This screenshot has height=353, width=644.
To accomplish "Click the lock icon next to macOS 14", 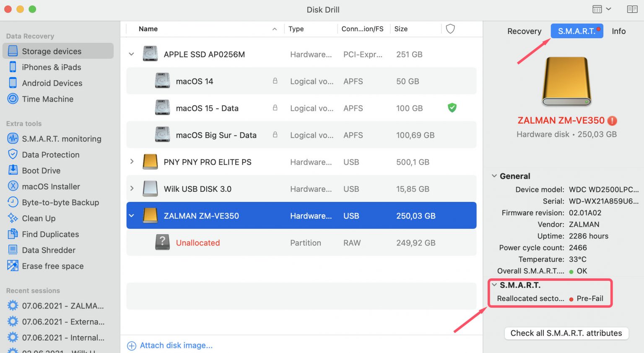I will [x=275, y=81].
